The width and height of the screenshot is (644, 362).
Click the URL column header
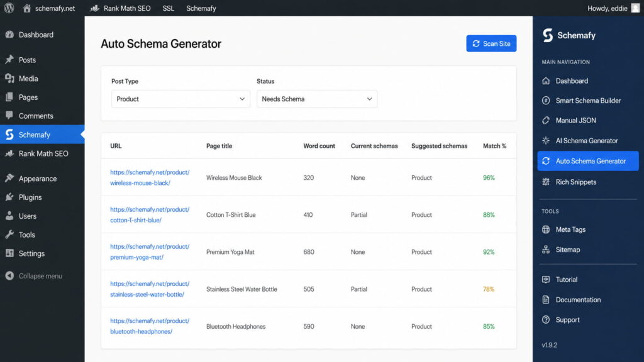click(x=116, y=146)
